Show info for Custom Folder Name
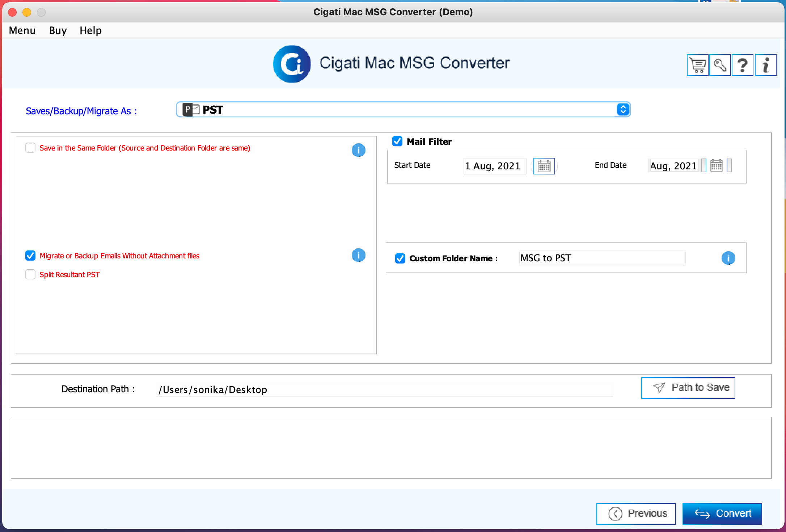The image size is (786, 532). point(728,258)
